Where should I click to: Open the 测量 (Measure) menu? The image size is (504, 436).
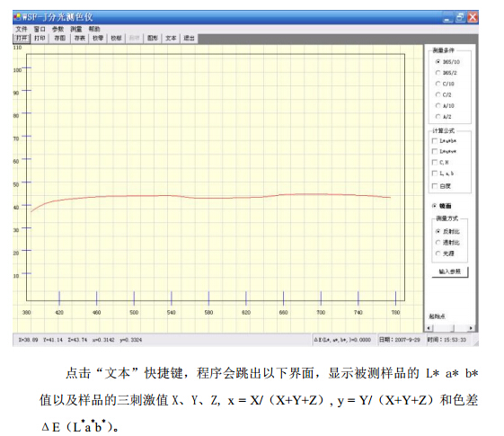click(x=76, y=29)
